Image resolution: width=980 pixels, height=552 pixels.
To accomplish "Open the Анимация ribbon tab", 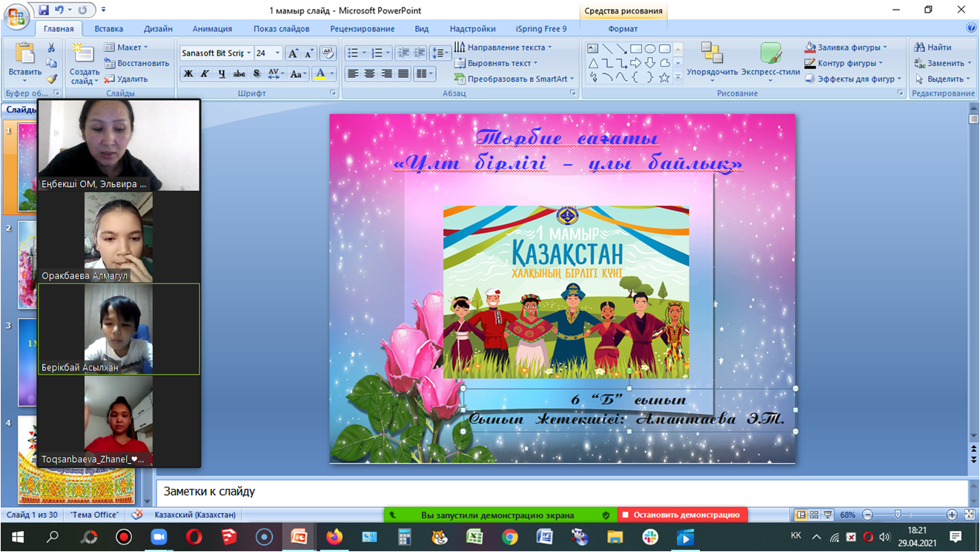I will (212, 29).
